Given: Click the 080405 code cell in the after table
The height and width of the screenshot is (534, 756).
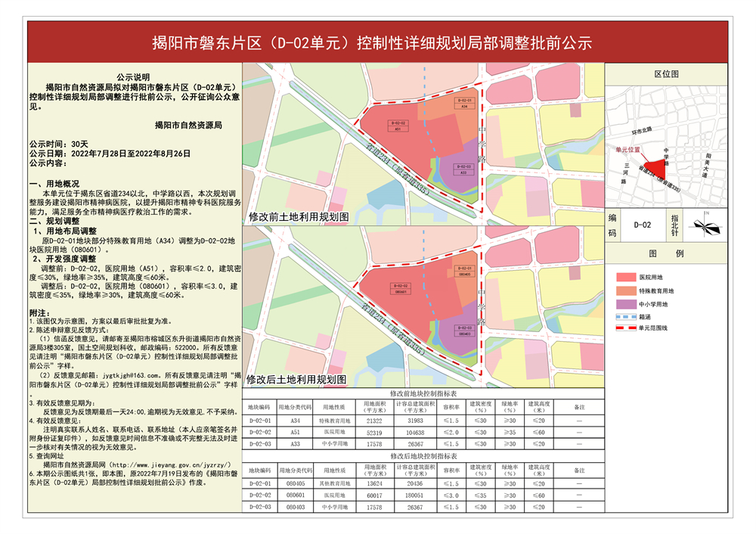Looking at the screenshot, I should 296,484.
